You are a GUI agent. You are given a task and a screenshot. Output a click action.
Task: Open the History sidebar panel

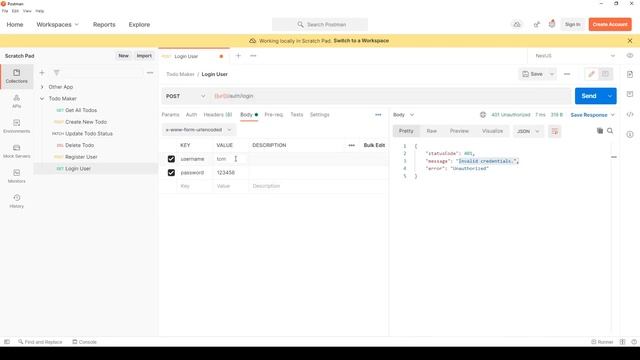click(x=16, y=201)
